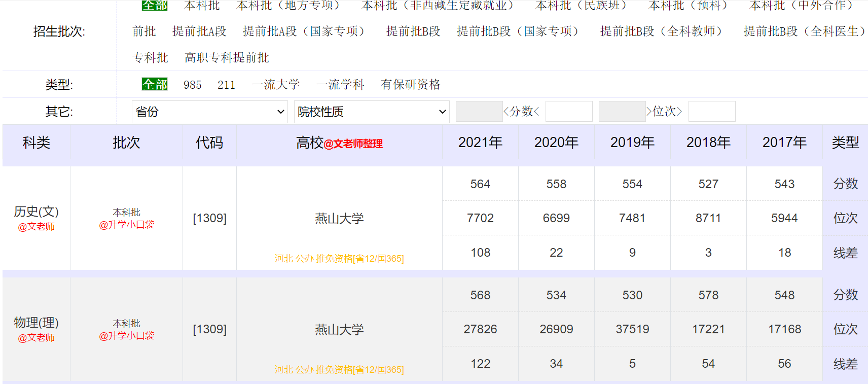Screen dimensions: 868x384
Task: Click the 2018 score 578 cell
Action: pos(708,295)
